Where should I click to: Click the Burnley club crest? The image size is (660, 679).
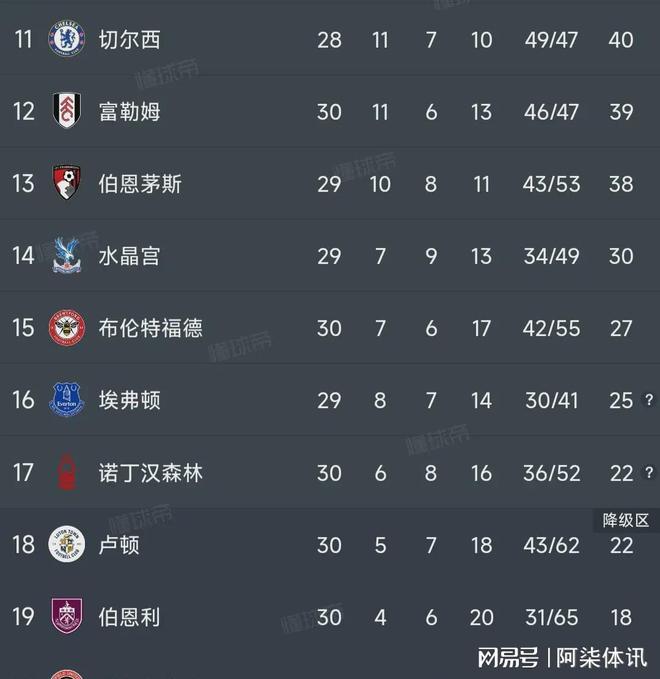point(68,616)
